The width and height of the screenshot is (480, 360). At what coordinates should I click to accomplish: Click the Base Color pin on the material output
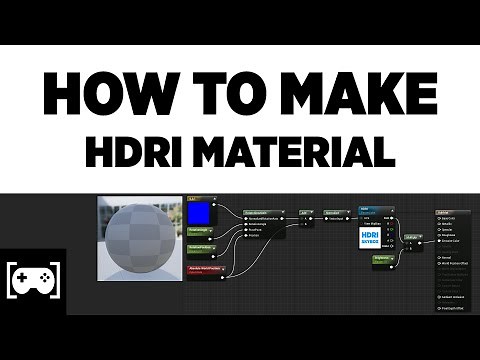pyautogui.click(x=439, y=218)
